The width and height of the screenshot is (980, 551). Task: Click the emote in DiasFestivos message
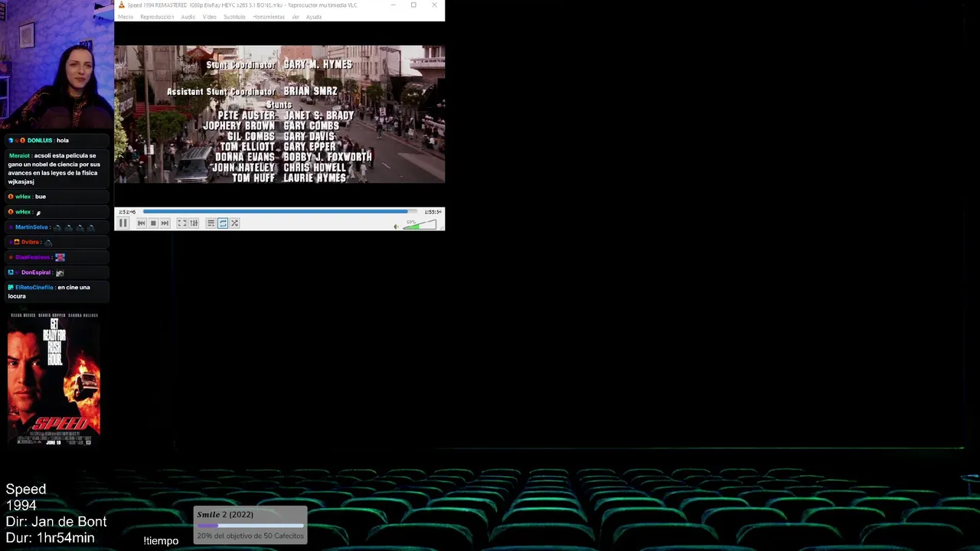tap(60, 257)
